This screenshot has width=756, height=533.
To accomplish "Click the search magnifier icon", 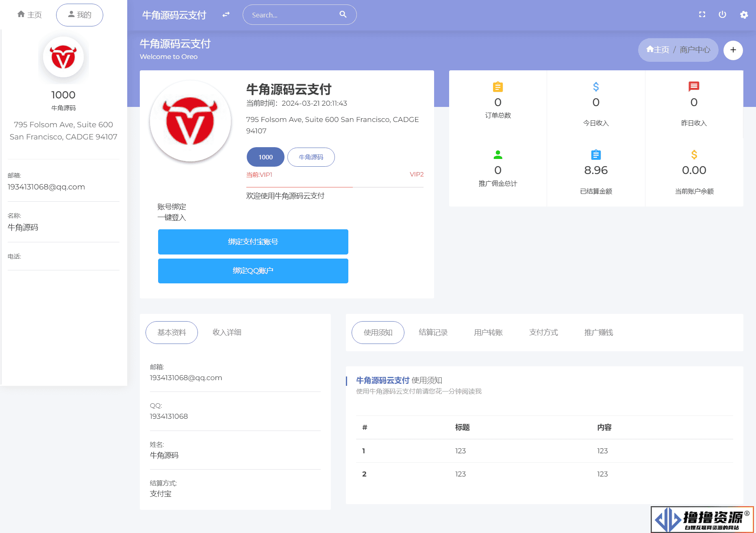I will pos(343,15).
